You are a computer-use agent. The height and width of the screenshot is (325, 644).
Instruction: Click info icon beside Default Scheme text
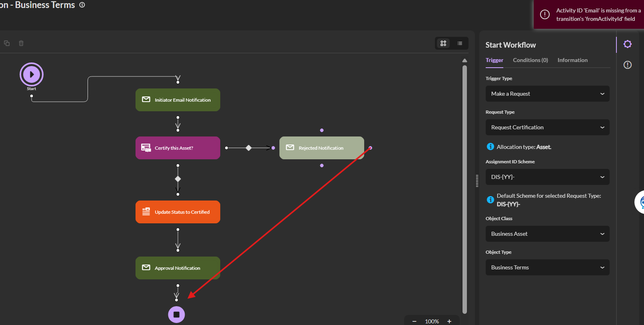(490, 200)
